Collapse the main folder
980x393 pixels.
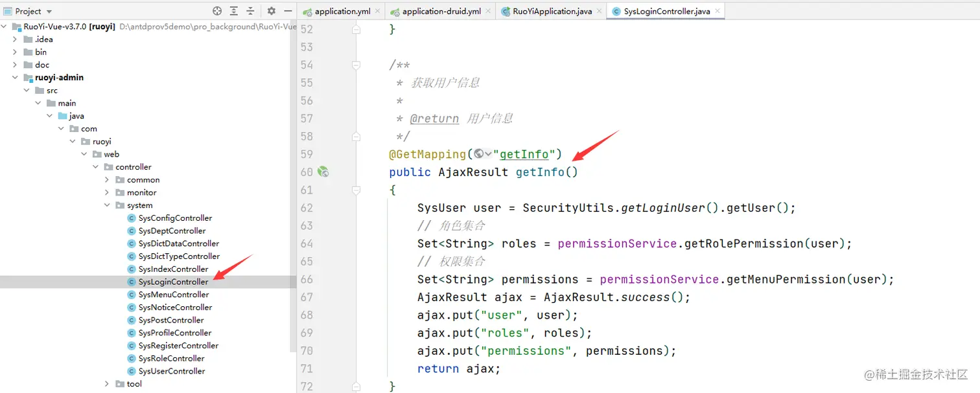pyautogui.click(x=38, y=103)
